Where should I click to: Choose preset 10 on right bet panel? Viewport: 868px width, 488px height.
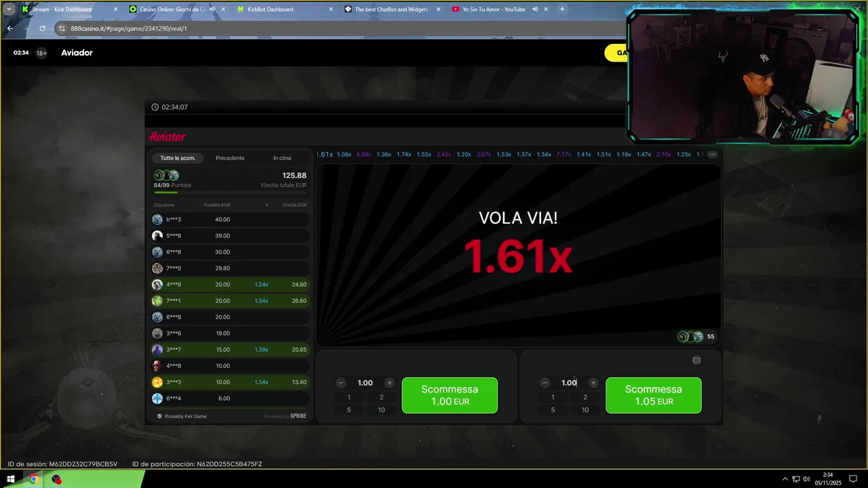pyautogui.click(x=585, y=409)
